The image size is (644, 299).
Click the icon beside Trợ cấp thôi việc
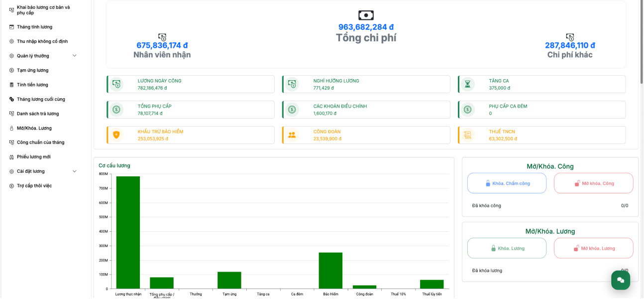coord(11,186)
